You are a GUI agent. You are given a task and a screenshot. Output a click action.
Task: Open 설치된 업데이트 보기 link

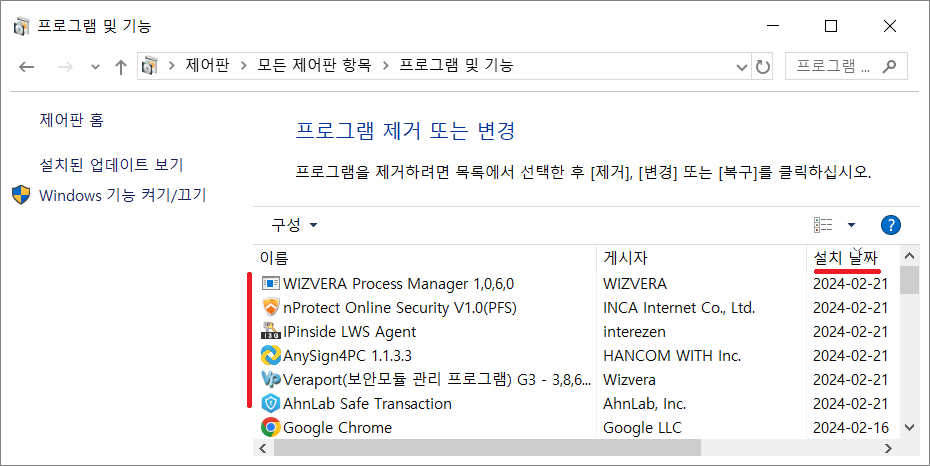pyautogui.click(x=111, y=165)
